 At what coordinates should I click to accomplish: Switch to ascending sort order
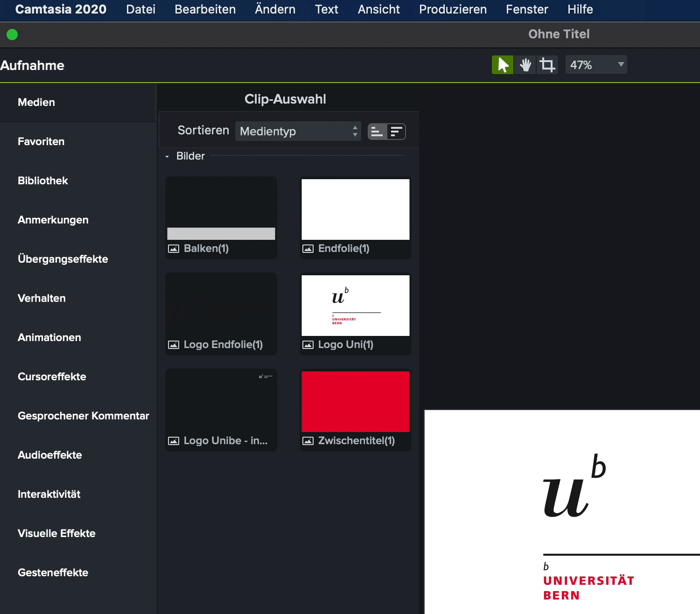tap(377, 132)
